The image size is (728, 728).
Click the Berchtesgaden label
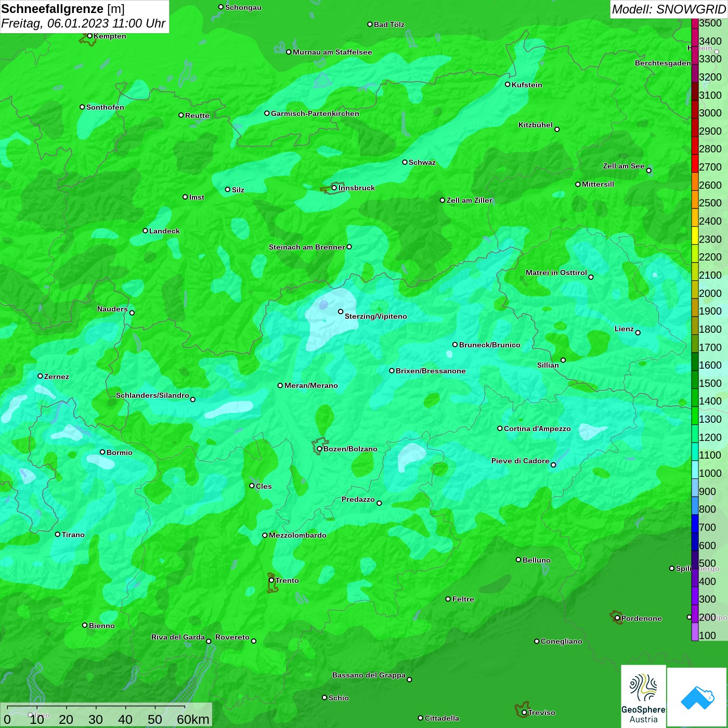point(663,63)
